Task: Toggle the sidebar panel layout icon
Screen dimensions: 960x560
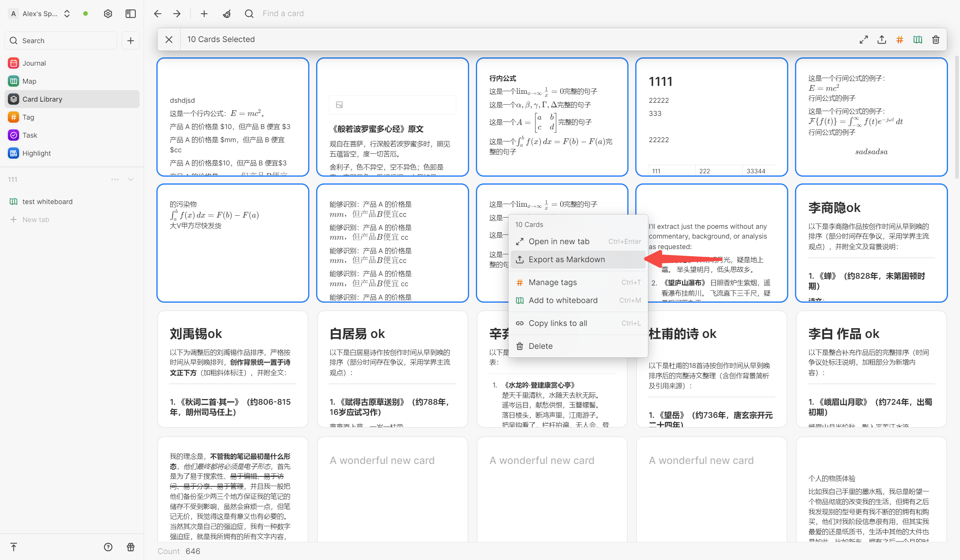Action: tap(130, 14)
